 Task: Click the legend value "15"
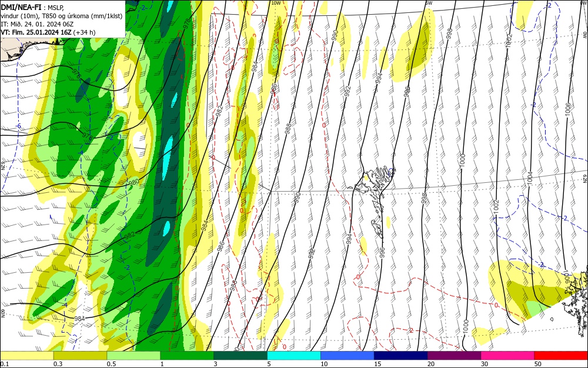pos(377,364)
